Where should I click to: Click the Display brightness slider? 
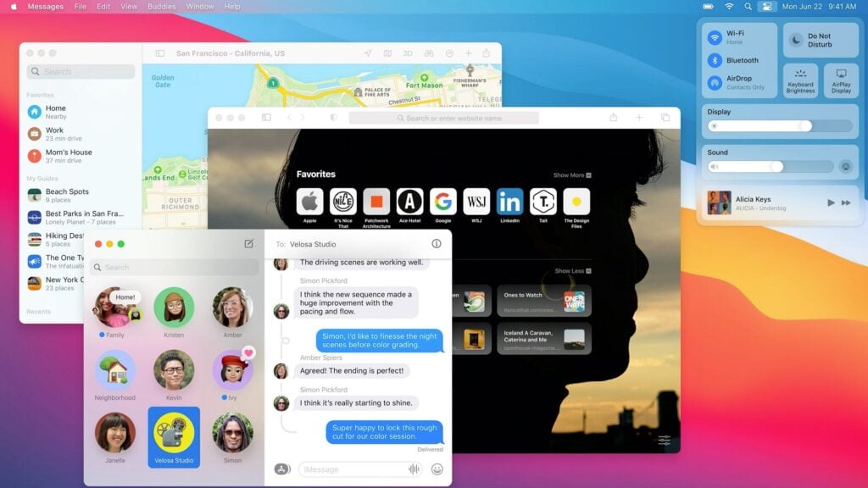coord(780,126)
